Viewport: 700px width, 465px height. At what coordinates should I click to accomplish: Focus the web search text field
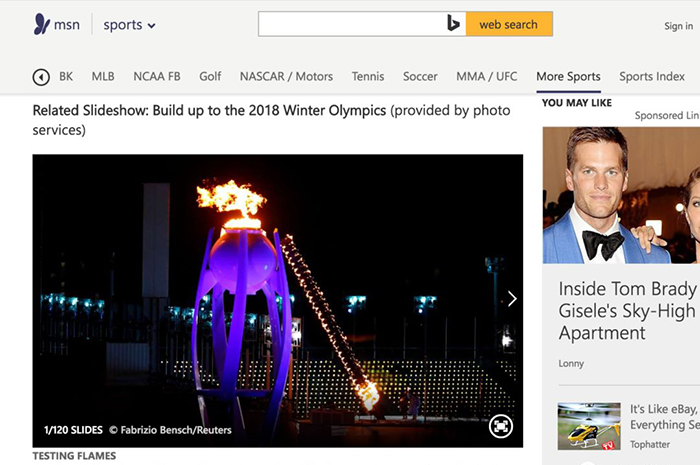[350, 24]
